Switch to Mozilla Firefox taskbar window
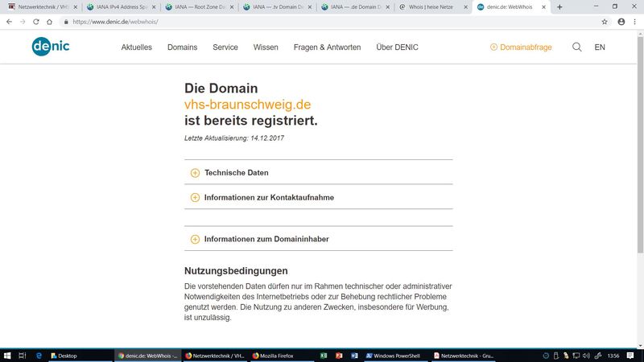The image size is (644, 362). 281,356
